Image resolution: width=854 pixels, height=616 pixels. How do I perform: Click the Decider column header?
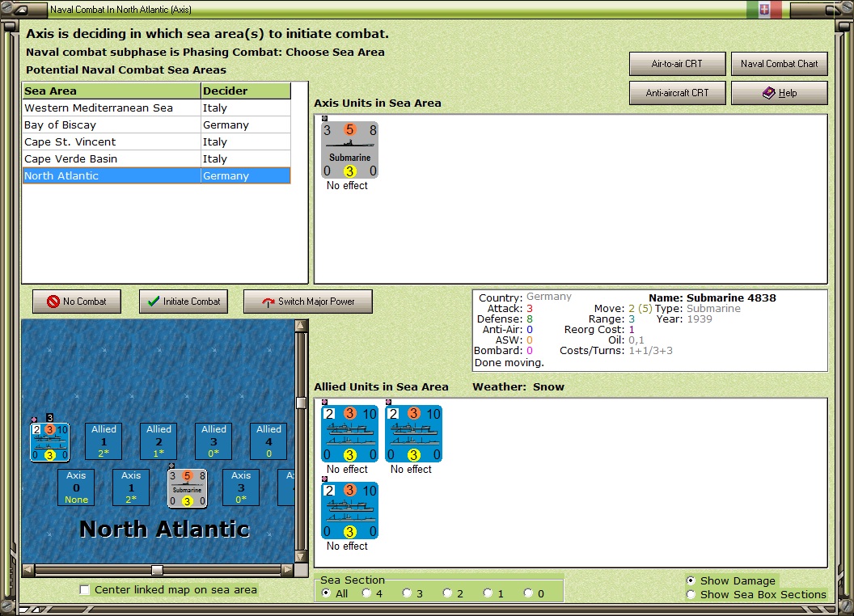[x=246, y=91]
